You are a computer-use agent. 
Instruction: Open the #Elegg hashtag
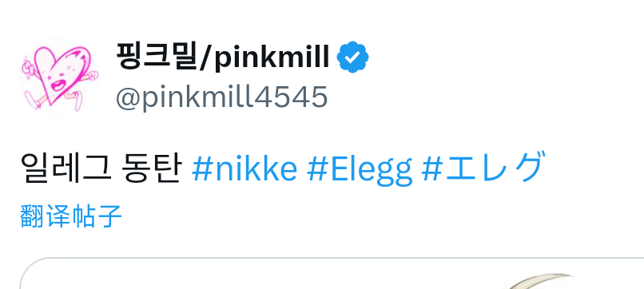coord(359,169)
